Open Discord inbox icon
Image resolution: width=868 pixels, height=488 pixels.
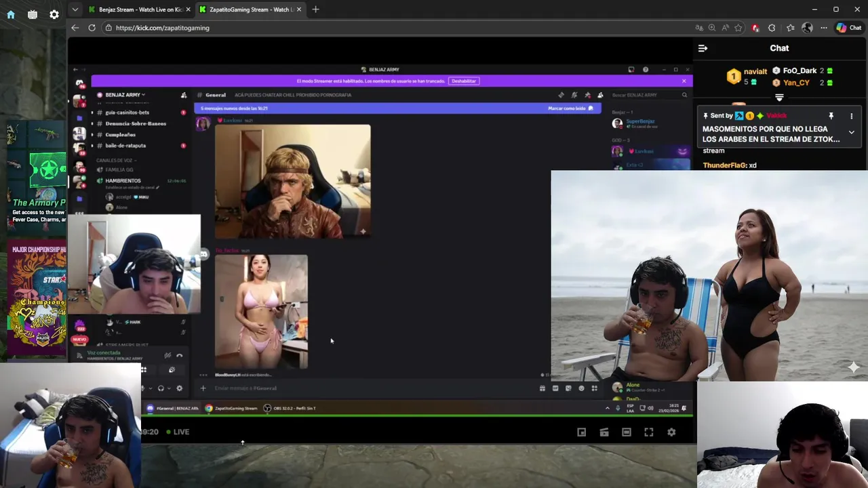pyautogui.click(x=631, y=69)
